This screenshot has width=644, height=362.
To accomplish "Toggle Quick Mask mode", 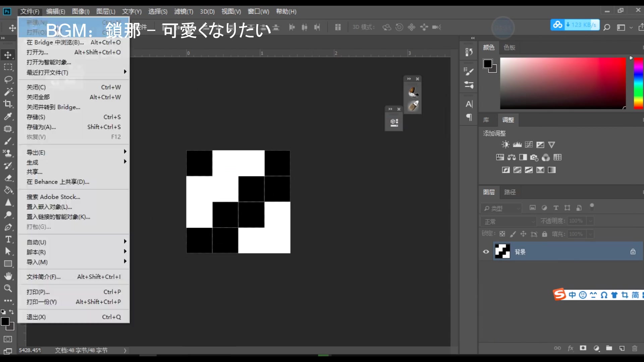I will 8,339.
